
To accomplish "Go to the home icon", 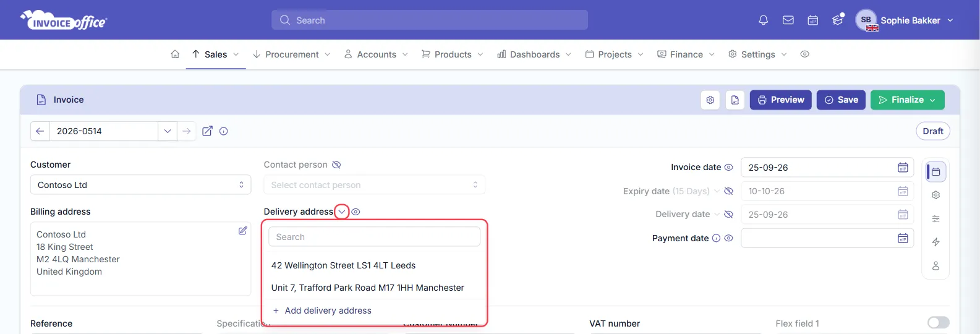I will pyautogui.click(x=175, y=54).
